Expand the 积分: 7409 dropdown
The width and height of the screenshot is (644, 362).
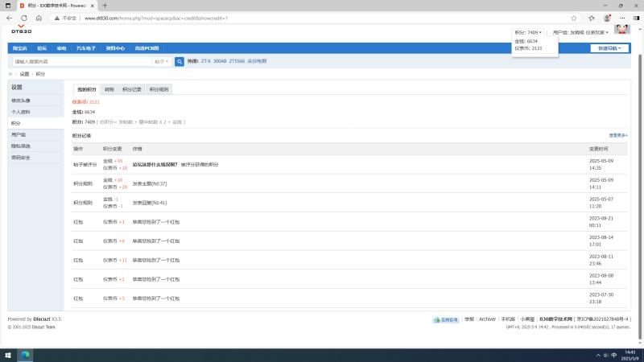tap(529, 32)
